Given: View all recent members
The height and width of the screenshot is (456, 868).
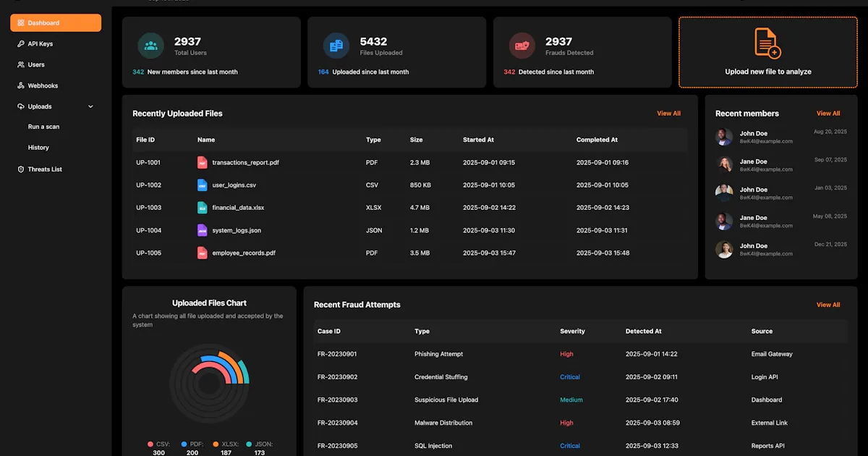Looking at the screenshot, I should [828, 114].
